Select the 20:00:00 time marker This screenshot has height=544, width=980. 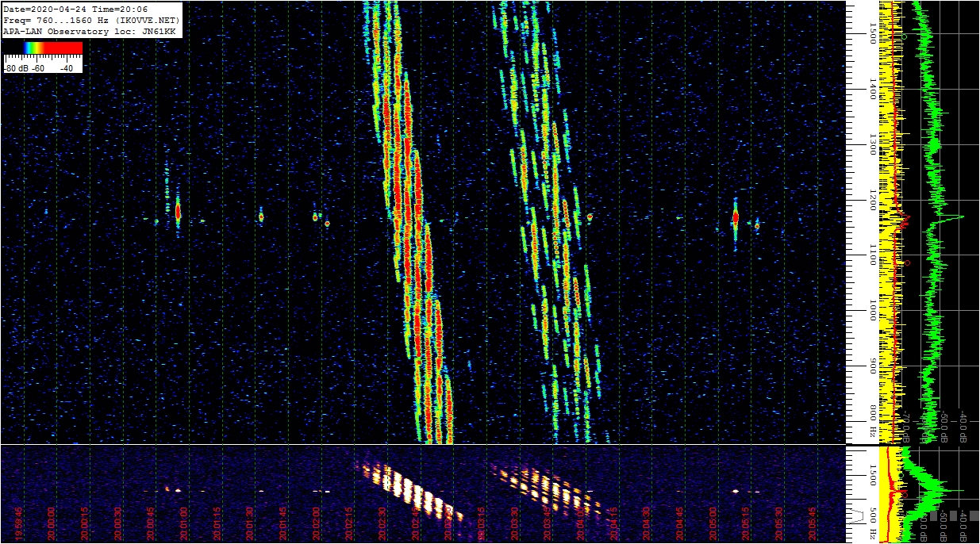51,523
